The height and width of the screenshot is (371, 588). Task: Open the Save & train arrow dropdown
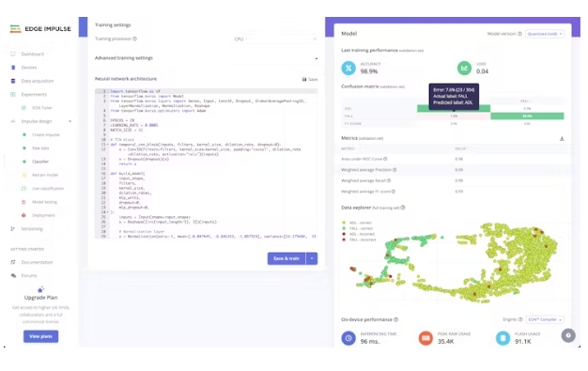click(x=312, y=258)
